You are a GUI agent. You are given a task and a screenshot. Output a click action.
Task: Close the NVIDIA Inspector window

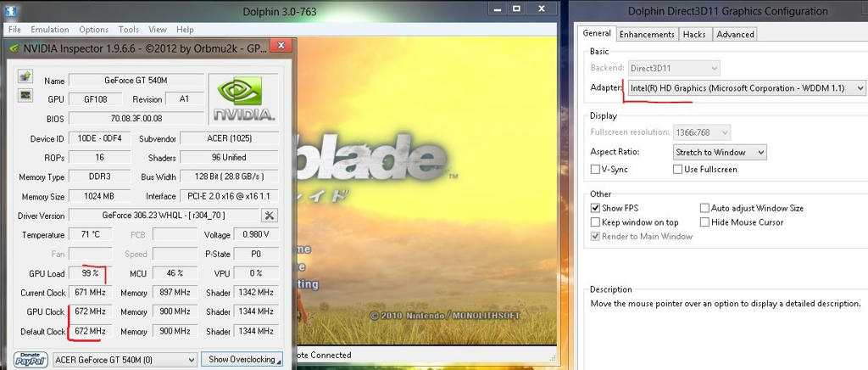281,46
